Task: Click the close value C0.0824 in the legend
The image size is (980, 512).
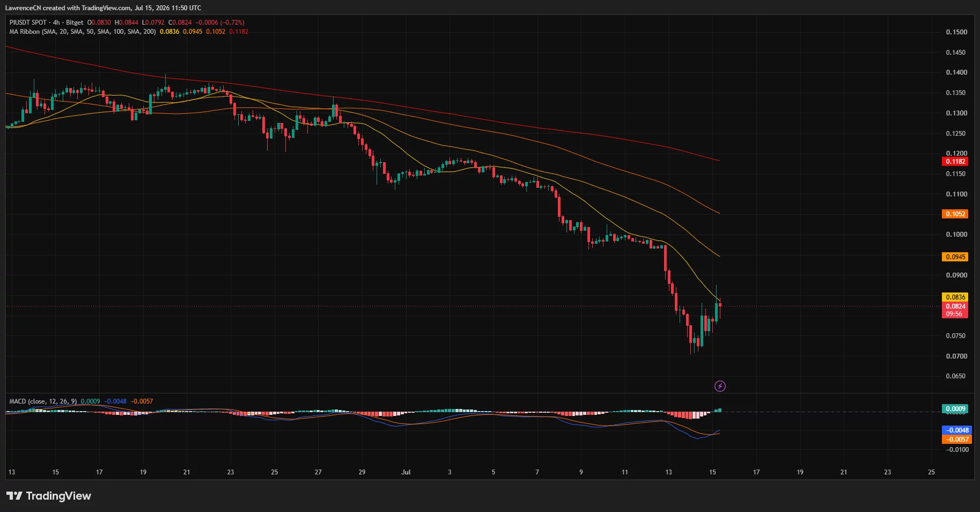Action: coord(180,23)
